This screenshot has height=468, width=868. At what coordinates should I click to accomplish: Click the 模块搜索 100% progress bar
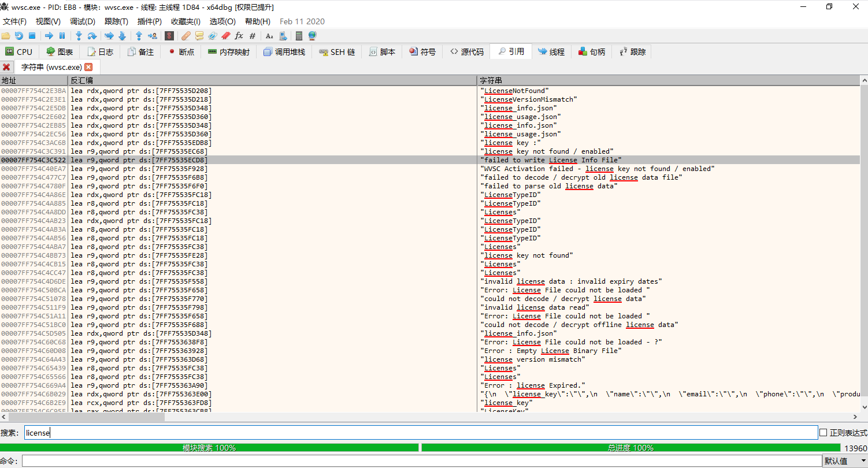coord(209,448)
